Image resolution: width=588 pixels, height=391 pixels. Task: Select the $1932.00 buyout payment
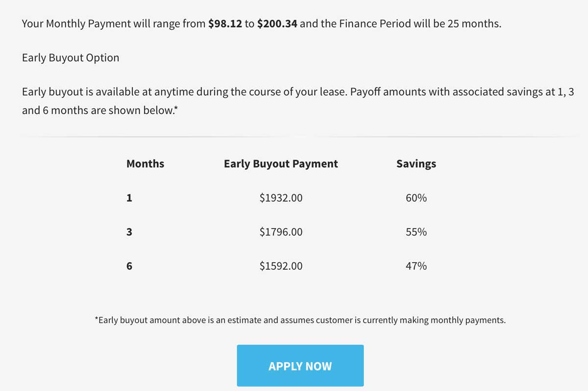pyautogui.click(x=281, y=198)
